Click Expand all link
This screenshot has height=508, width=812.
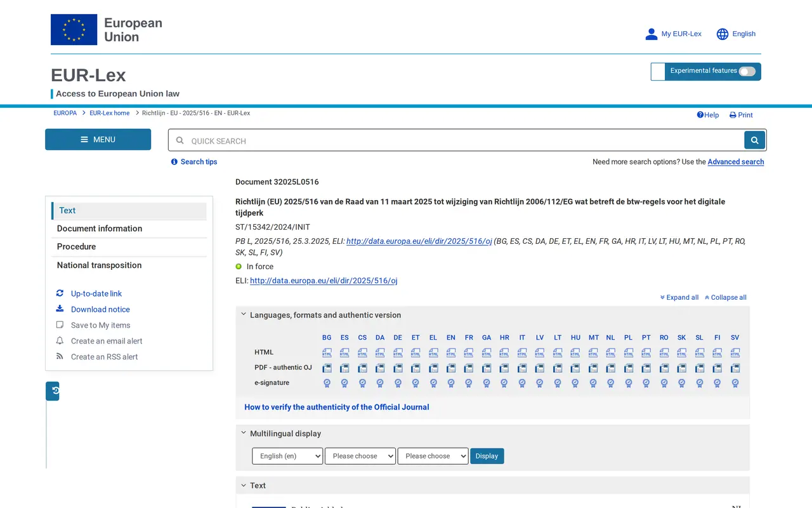coord(679,297)
